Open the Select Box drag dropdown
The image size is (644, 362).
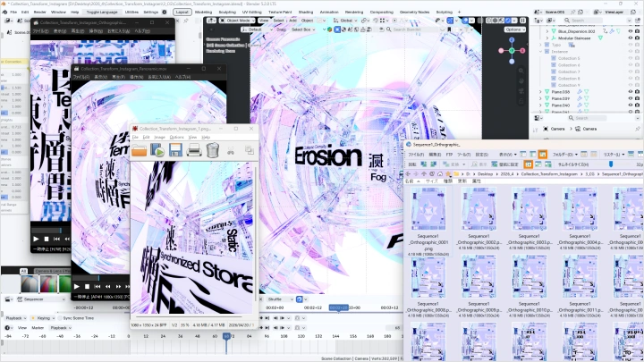(303, 29)
